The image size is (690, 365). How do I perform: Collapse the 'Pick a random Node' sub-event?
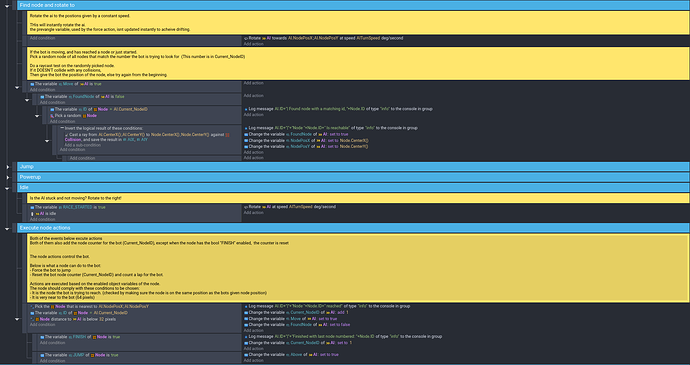[37, 116]
